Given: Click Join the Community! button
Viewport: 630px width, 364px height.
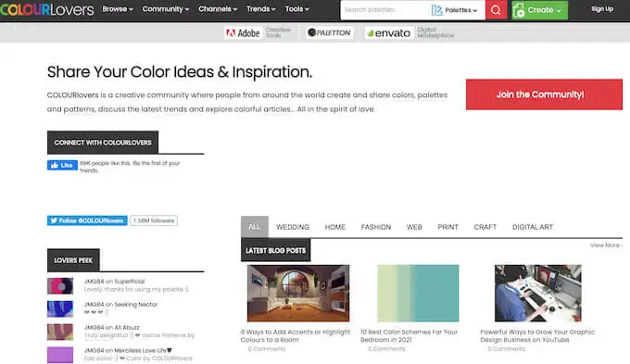Looking at the screenshot, I should pos(544,94).
